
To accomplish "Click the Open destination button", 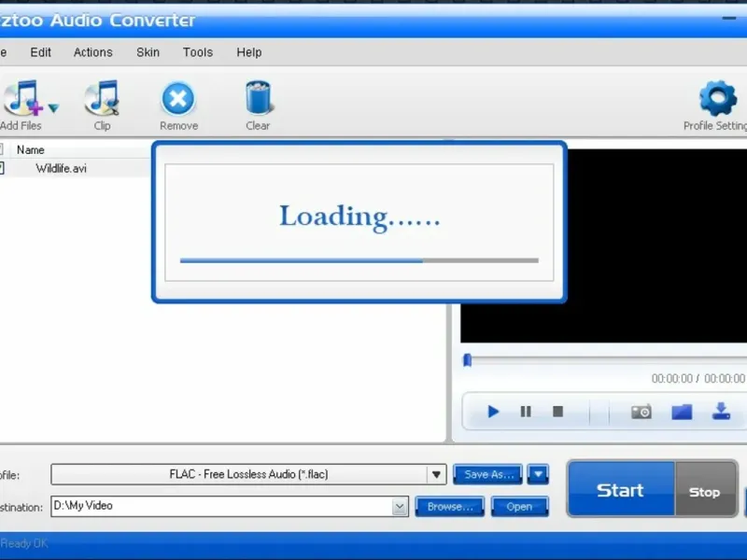I will [519, 507].
